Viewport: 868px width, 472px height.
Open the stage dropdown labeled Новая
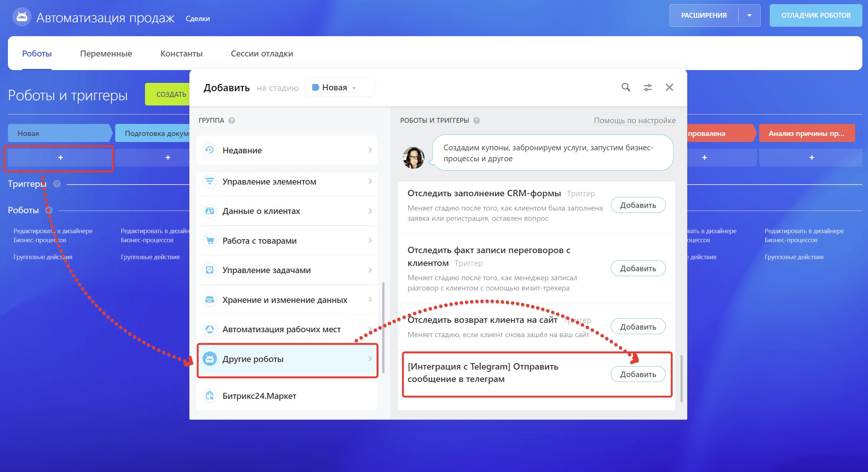pyautogui.click(x=334, y=88)
